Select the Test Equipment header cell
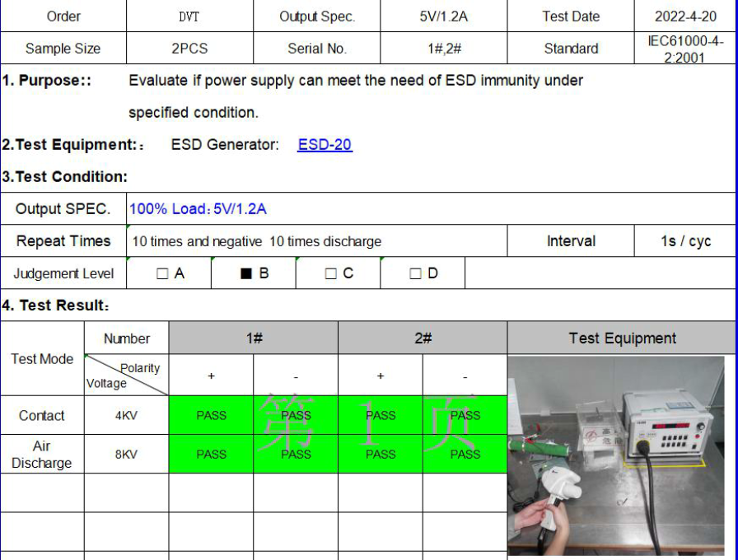 (x=622, y=338)
